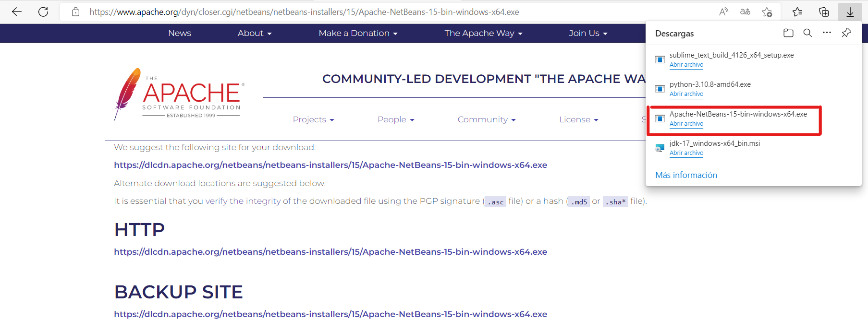This screenshot has height=331, width=868.
Task: Select the jdk-17 msi file icon
Action: pyautogui.click(x=660, y=148)
